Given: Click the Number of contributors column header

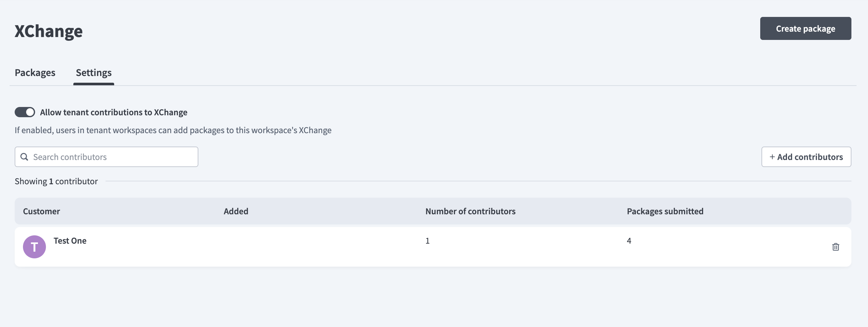Looking at the screenshot, I should [x=470, y=211].
